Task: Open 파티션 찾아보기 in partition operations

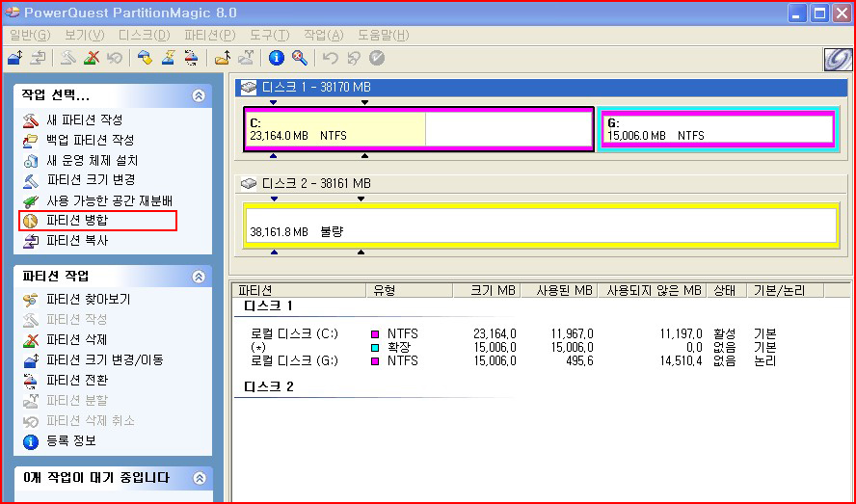Action: pos(88,300)
